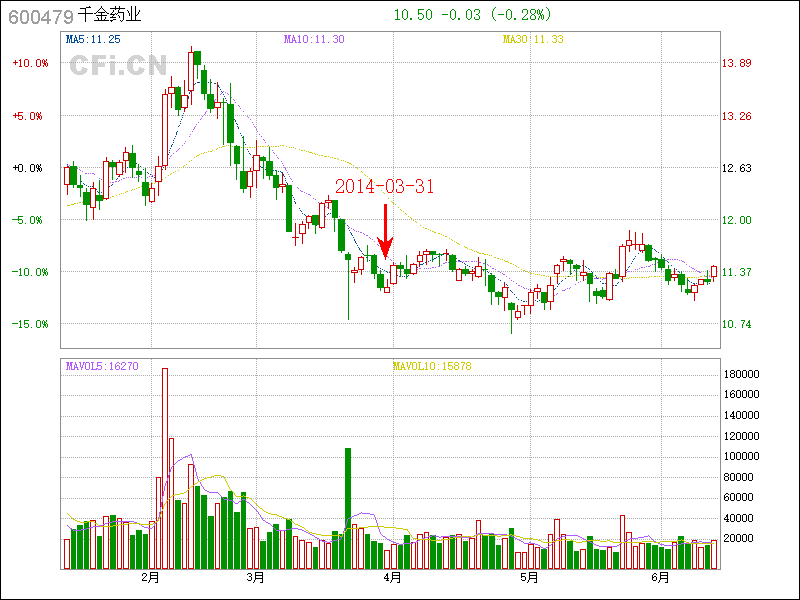Screen dimensions: 800x600
Task: Click the 13.89 price on right axis
Action: [x=737, y=63]
